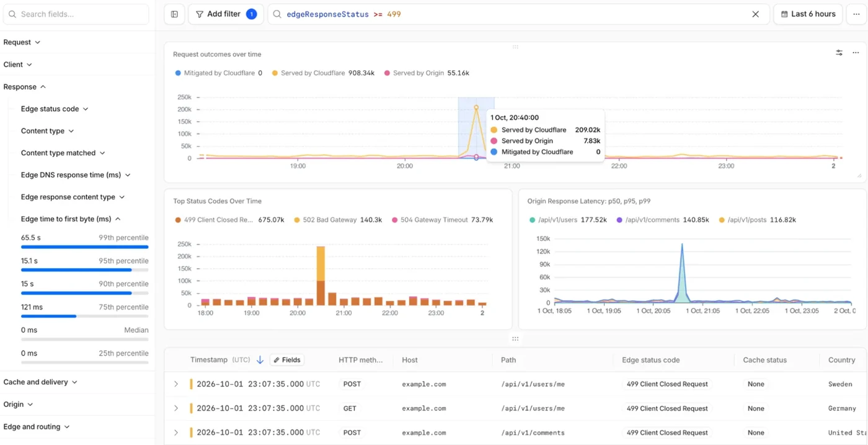Viewport: 868px width, 445px height.
Task: Expand the /api/v1/comments log row
Action: (x=176, y=433)
